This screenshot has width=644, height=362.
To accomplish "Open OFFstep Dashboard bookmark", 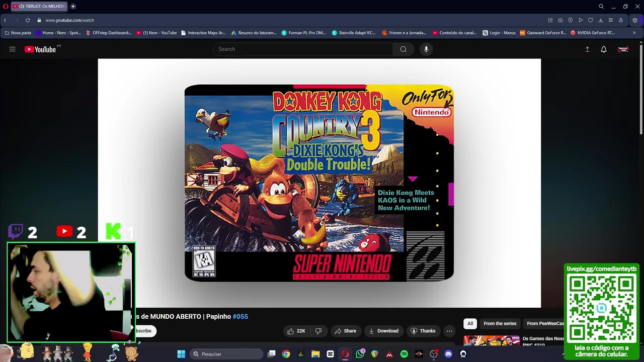I will click(x=109, y=33).
